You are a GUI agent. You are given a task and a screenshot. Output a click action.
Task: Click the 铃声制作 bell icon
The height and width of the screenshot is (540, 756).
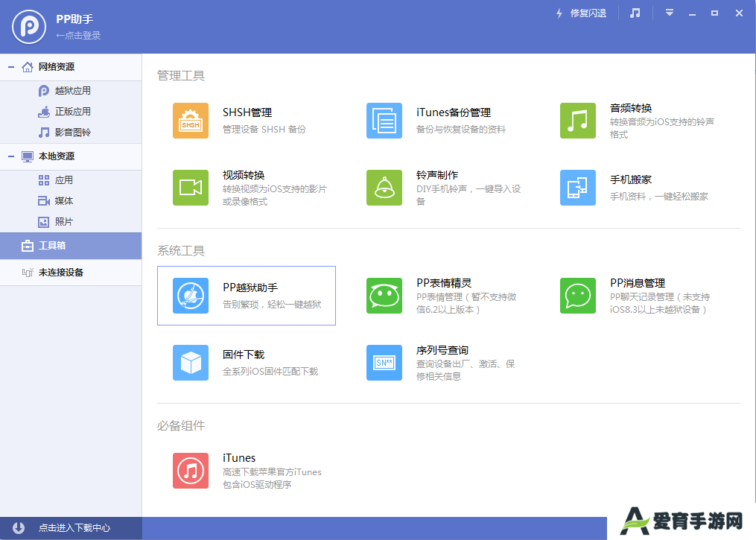point(384,188)
